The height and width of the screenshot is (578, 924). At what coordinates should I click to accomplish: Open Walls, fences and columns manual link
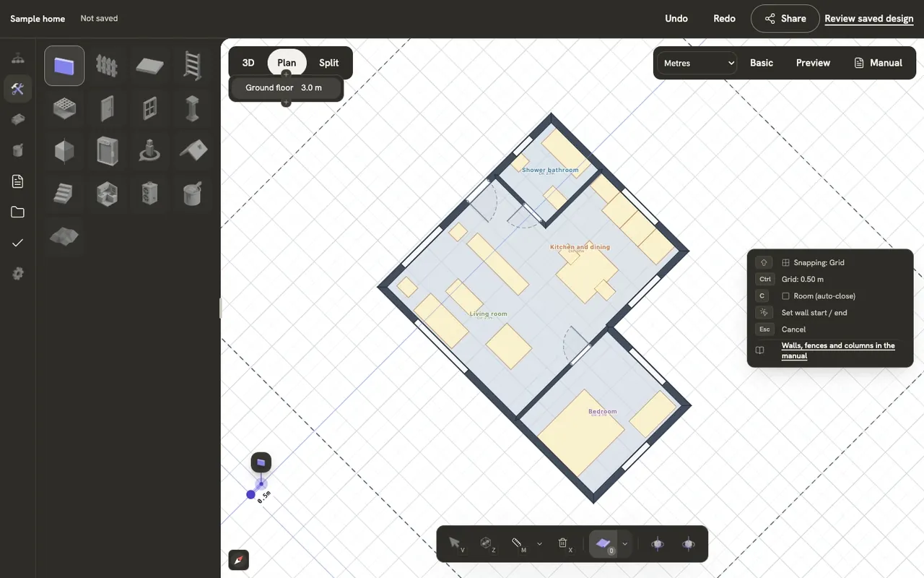838,350
